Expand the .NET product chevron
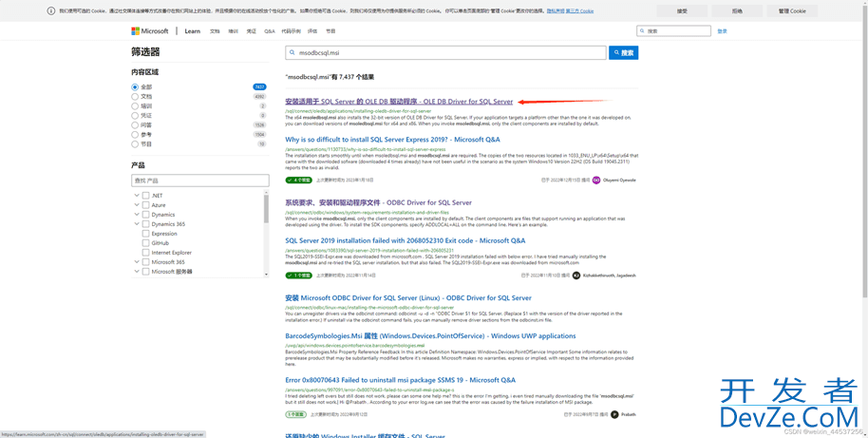 click(136, 196)
